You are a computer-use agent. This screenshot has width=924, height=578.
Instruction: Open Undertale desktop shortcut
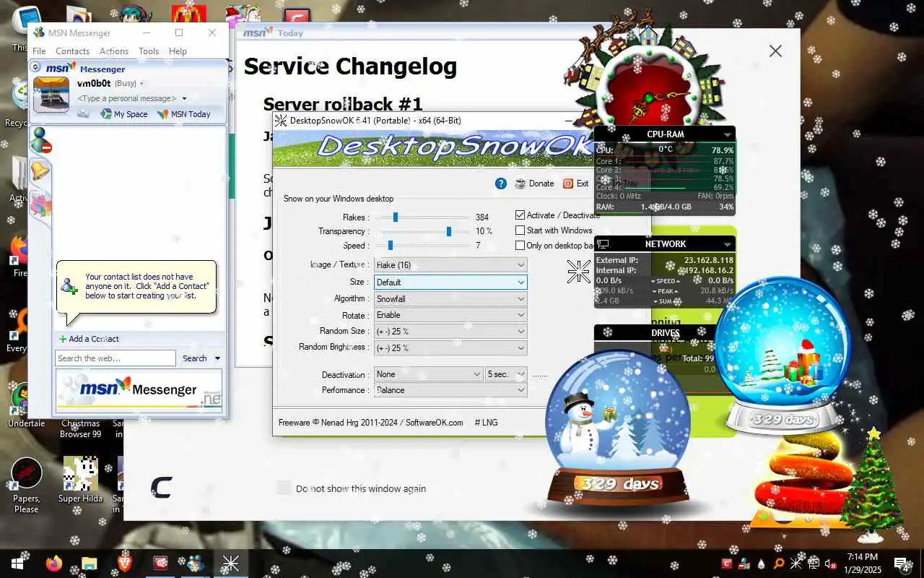pos(26,405)
